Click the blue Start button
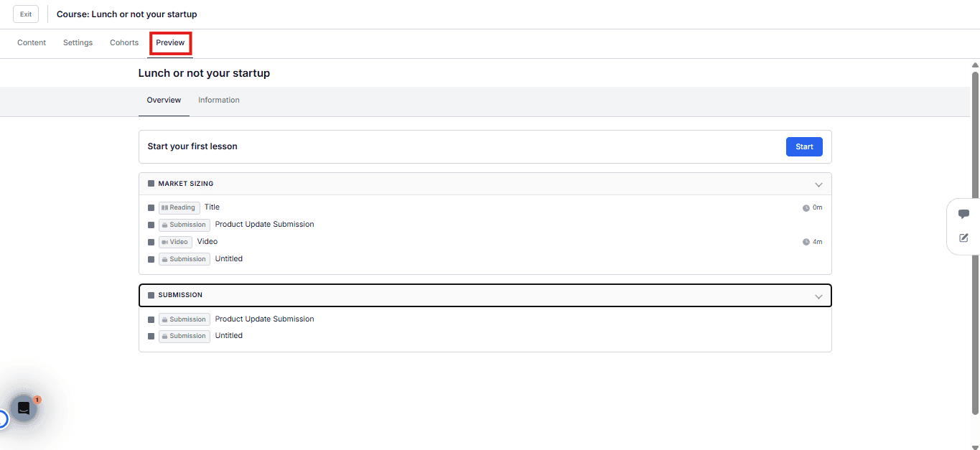 pos(804,146)
